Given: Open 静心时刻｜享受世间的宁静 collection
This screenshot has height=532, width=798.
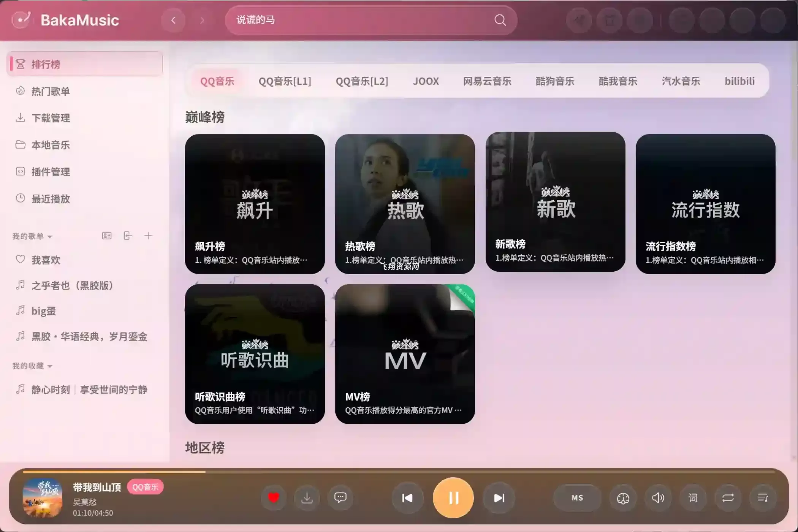Looking at the screenshot, I should coord(85,389).
